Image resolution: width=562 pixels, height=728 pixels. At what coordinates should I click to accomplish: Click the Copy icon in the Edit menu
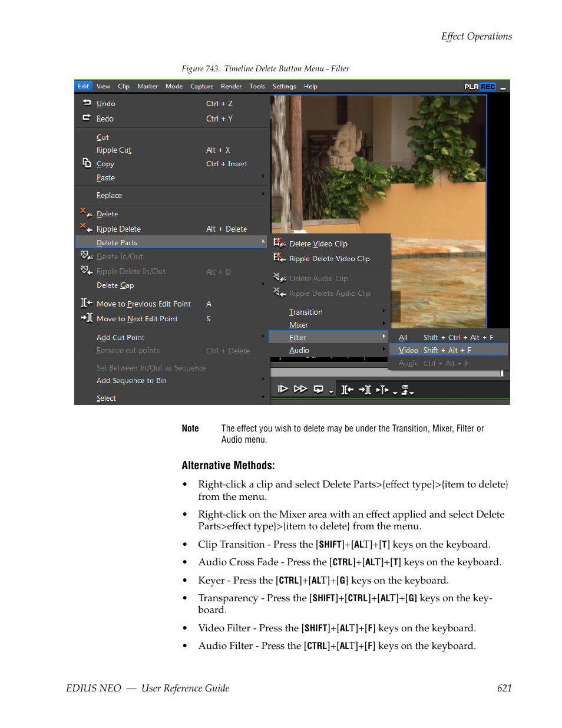(x=87, y=163)
